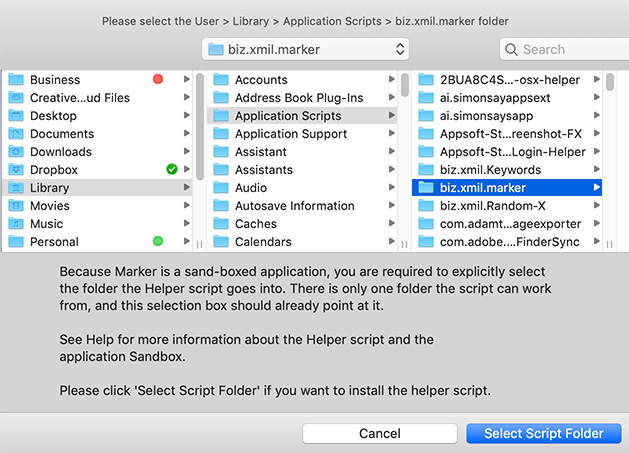Expand the Library folder arrow
Image resolution: width=629 pixels, height=453 pixels.
pos(187,188)
